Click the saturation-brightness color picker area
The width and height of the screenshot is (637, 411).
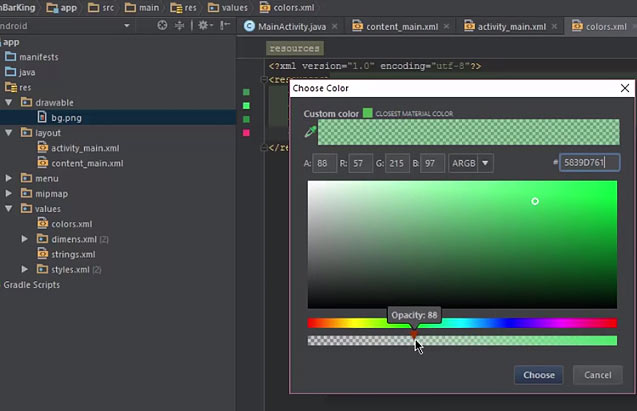(462, 244)
